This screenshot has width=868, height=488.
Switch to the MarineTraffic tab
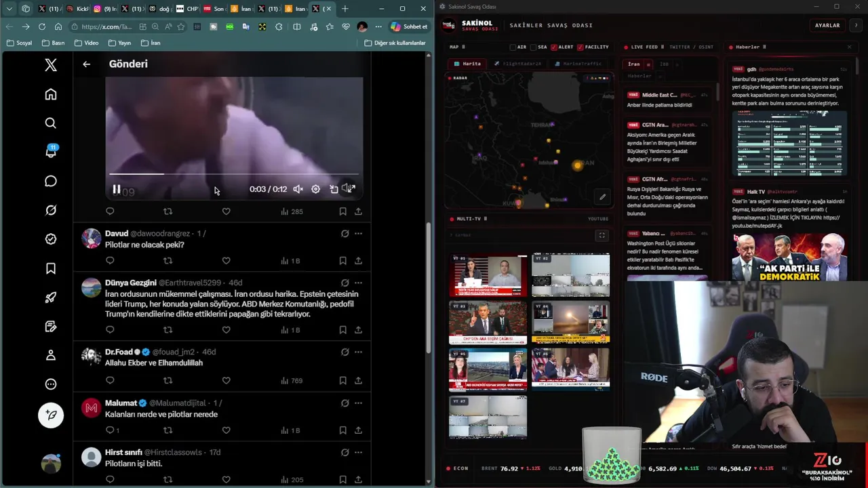coord(578,64)
